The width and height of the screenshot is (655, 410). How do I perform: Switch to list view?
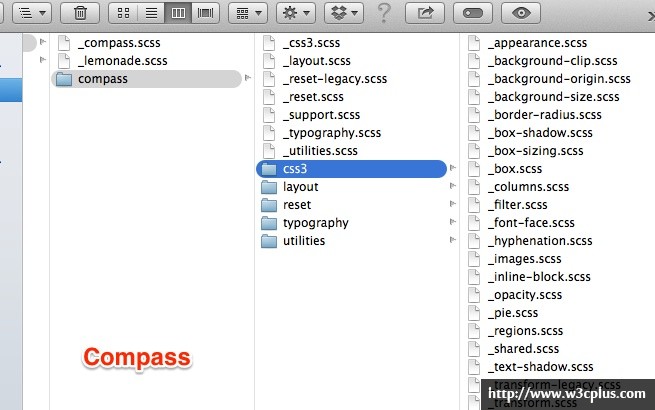point(151,13)
